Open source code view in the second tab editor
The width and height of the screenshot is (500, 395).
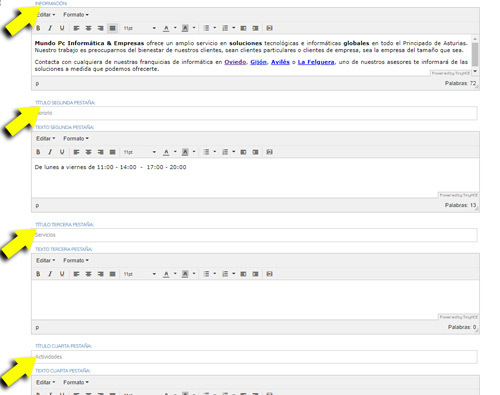(x=270, y=152)
